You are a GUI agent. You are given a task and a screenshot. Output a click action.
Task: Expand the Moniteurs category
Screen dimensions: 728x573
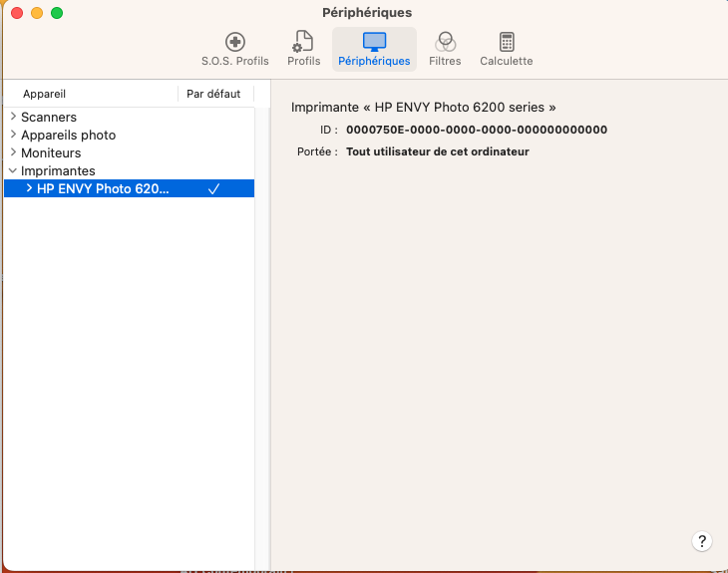tap(13, 152)
